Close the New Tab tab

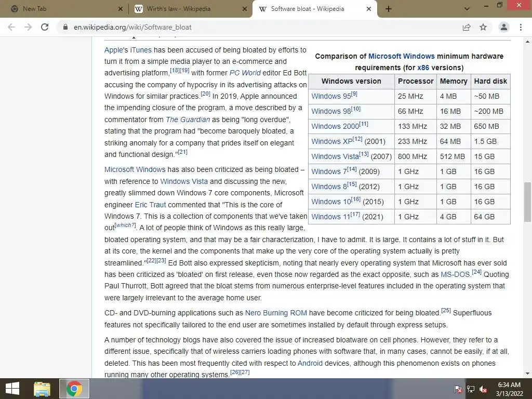[x=120, y=9]
